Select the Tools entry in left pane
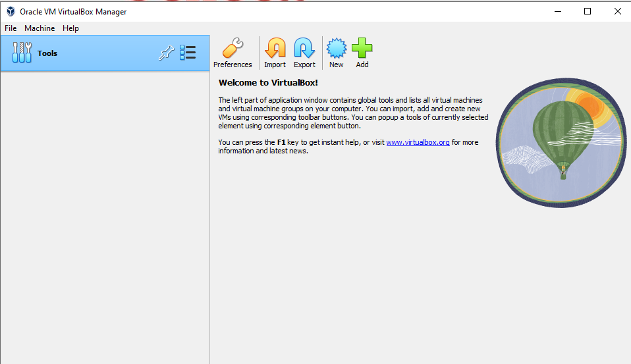This screenshot has width=631, height=364. click(x=47, y=53)
